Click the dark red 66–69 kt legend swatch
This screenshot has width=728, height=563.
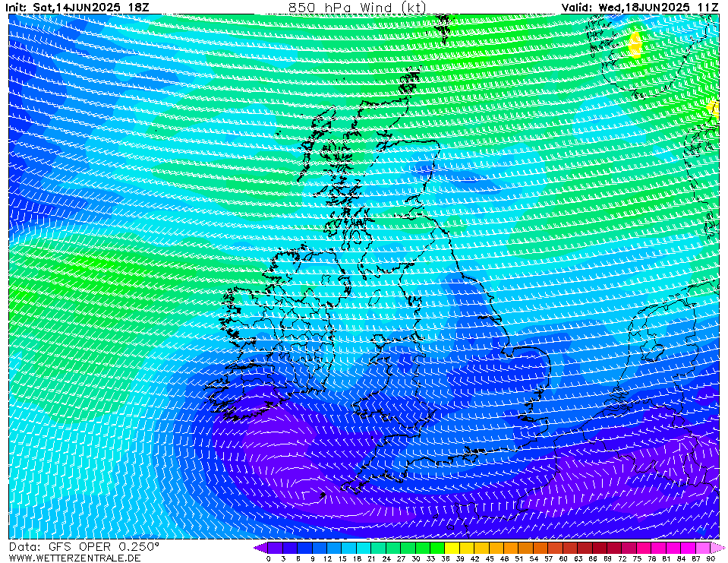tap(600, 548)
